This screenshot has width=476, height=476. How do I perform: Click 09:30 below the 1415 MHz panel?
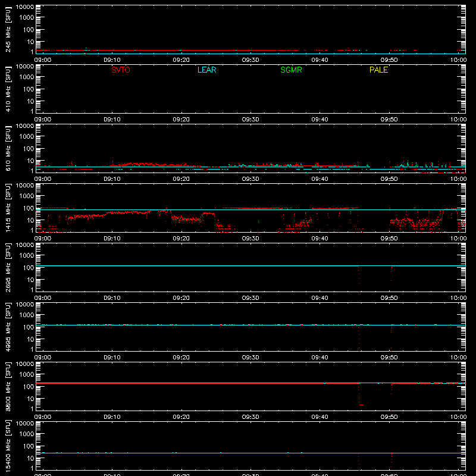click(250, 239)
